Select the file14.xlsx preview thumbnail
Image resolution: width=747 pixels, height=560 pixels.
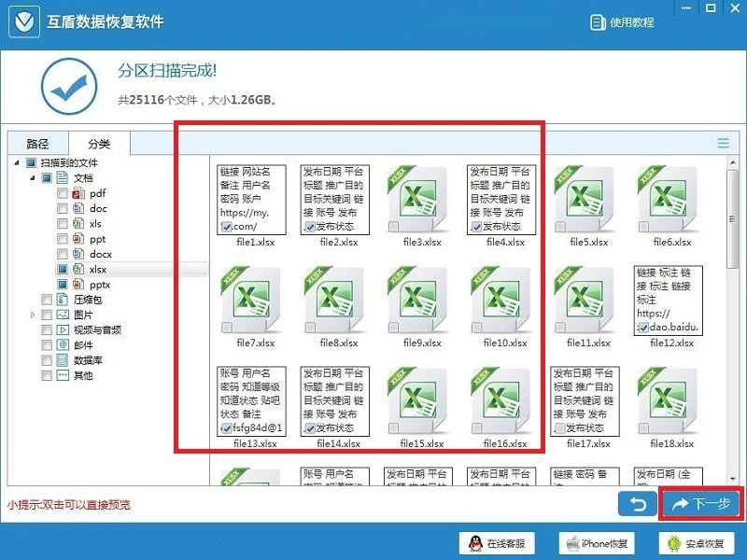pyautogui.click(x=334, y=401)
